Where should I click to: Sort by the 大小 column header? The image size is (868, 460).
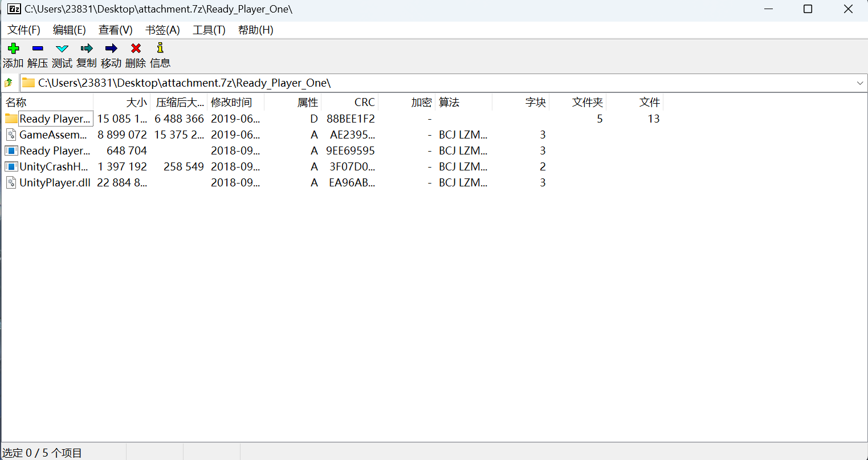[121, 103]
